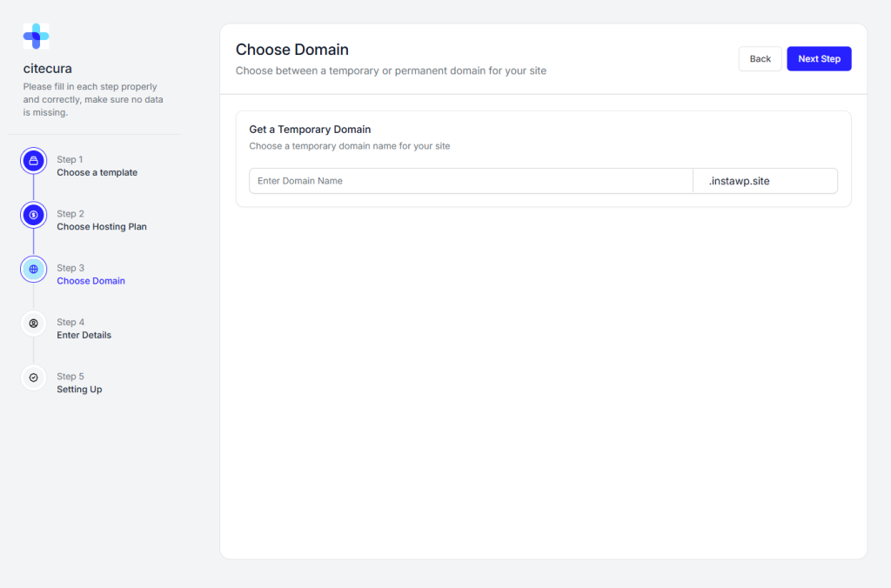Viewport: 891px width, 588px height.
Task: Click the Back button
Action: tap(760, 58)
